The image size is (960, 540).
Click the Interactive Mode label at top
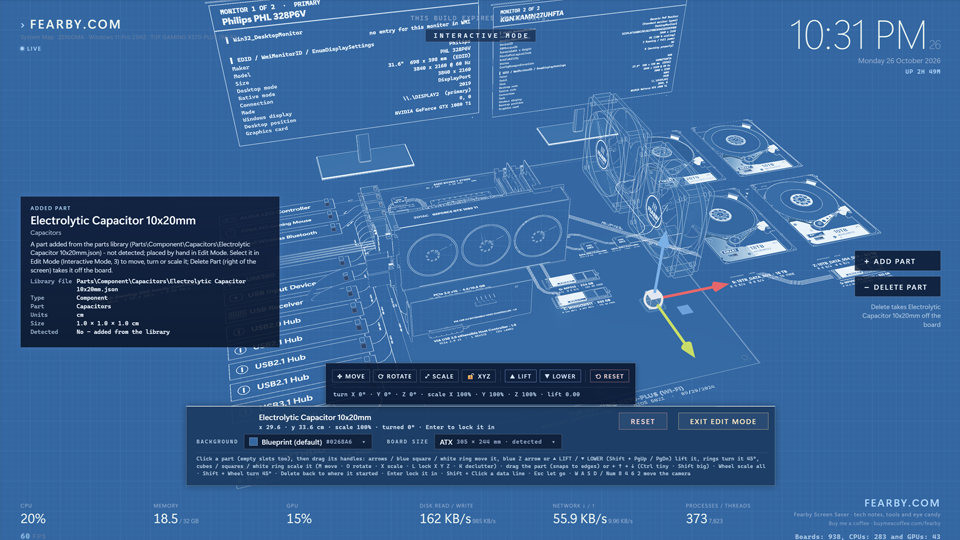pyautogui.click(x=481, y=36)
